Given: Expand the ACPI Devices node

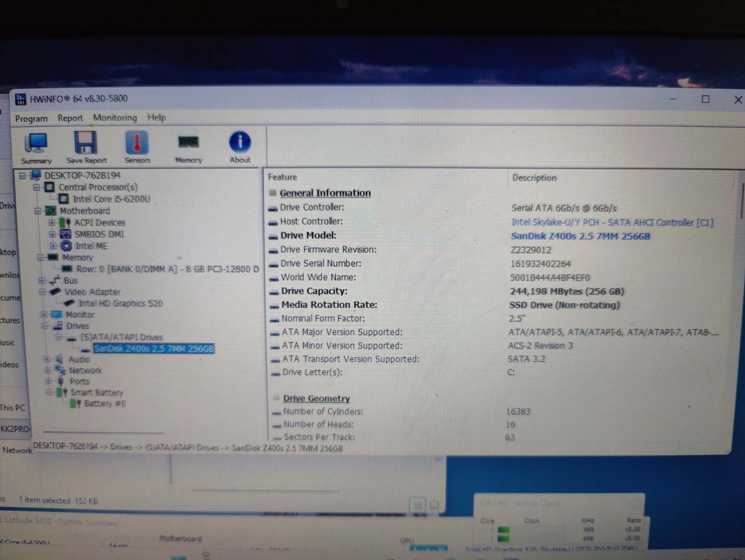Looking at the screenshot, I should click(52, 223).
